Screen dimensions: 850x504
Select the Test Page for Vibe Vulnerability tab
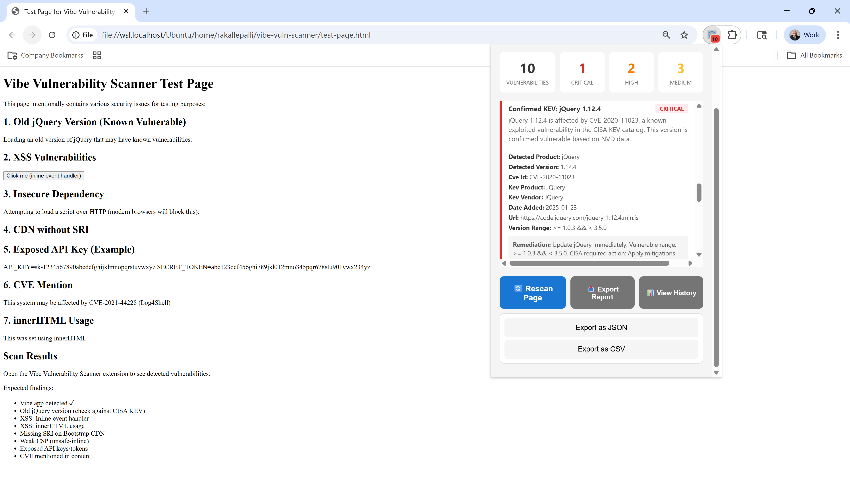[x=70, y=12]
